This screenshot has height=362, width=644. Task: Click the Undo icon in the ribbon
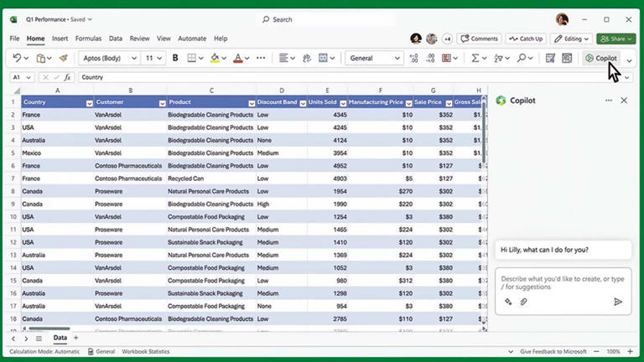coord(17,59)
